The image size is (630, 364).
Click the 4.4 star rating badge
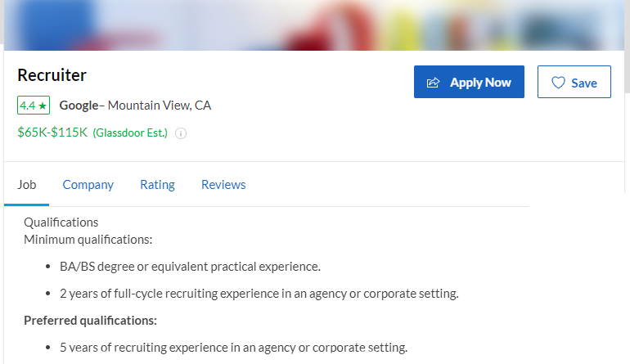[34, 106]
